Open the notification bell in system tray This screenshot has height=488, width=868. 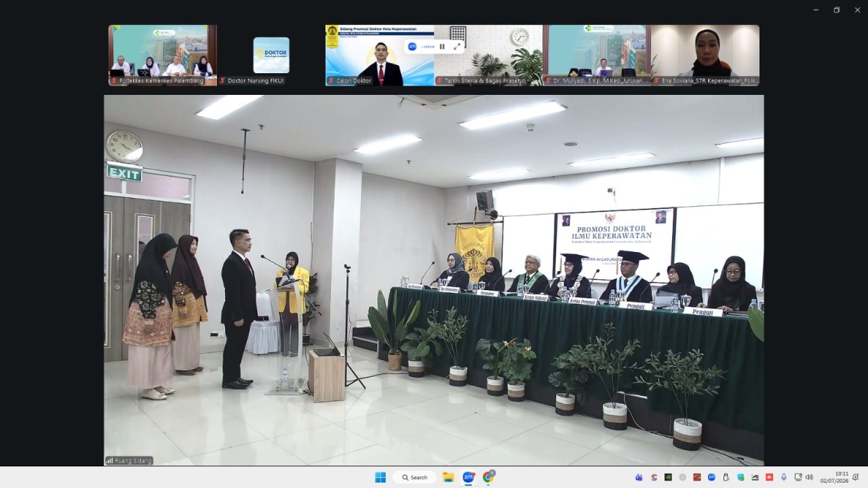point(856,477)
